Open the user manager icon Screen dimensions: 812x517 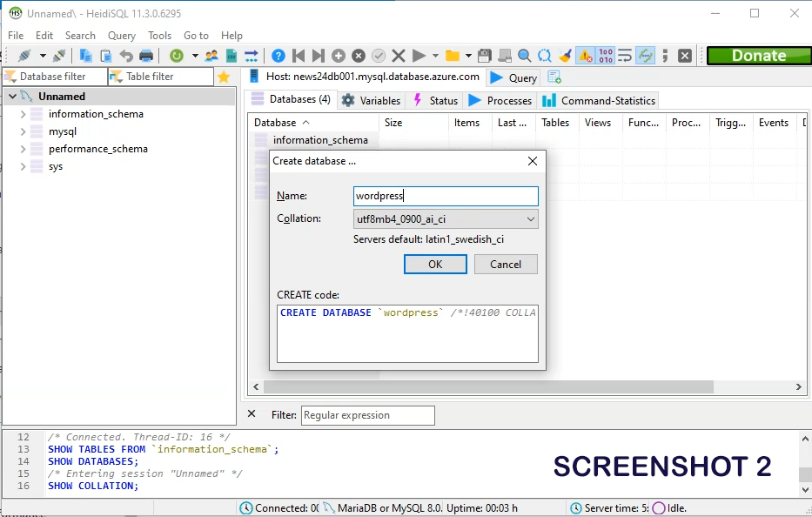[x=211, y=56]
